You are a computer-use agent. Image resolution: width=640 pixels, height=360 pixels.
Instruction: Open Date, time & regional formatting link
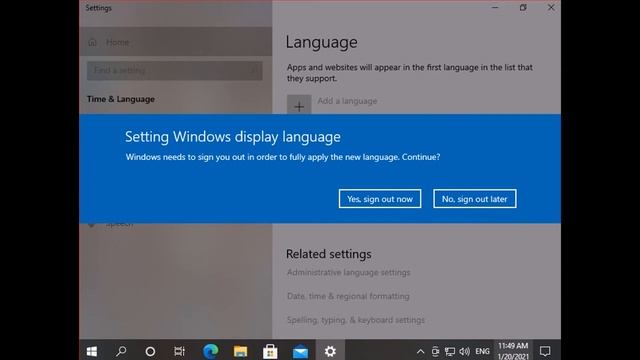click(348, 296)
